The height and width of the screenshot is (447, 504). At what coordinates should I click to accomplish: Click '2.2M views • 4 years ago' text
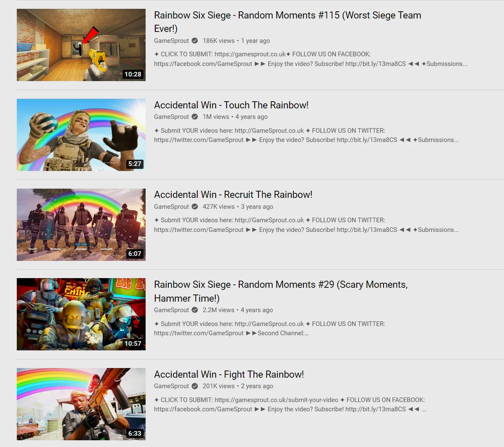point(238,310)
